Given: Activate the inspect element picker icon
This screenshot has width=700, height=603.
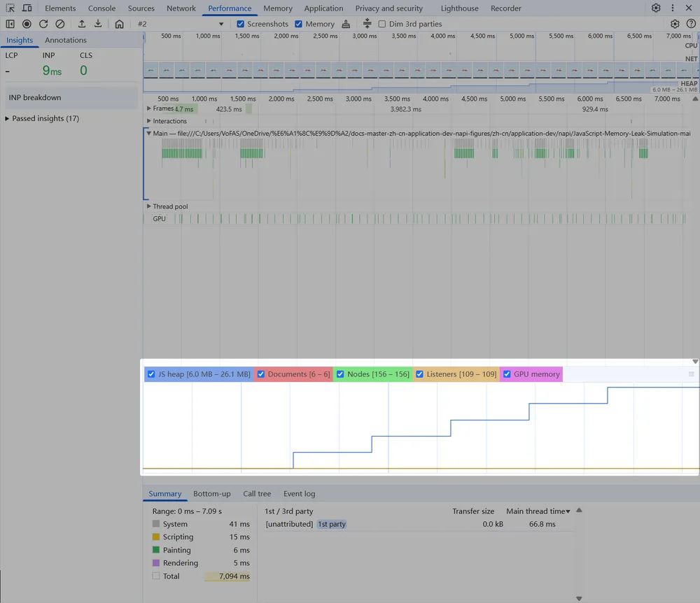Looking at the screenshot, I should click(x=10, y=8).
